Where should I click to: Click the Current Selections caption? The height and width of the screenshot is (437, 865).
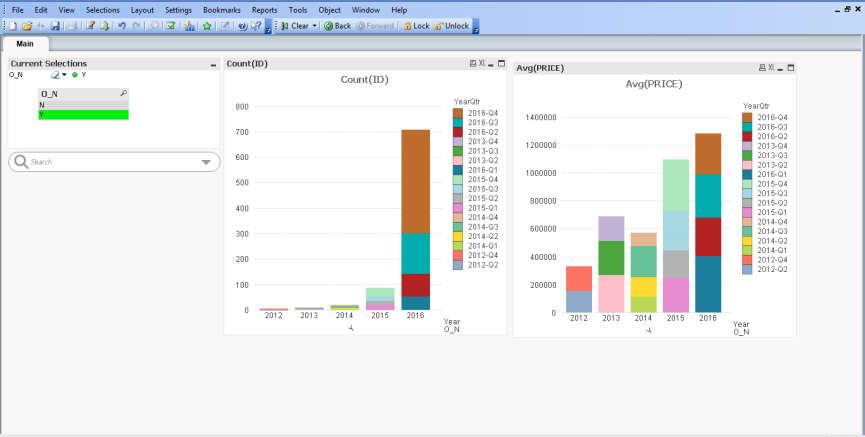click(x=49, y=64)
